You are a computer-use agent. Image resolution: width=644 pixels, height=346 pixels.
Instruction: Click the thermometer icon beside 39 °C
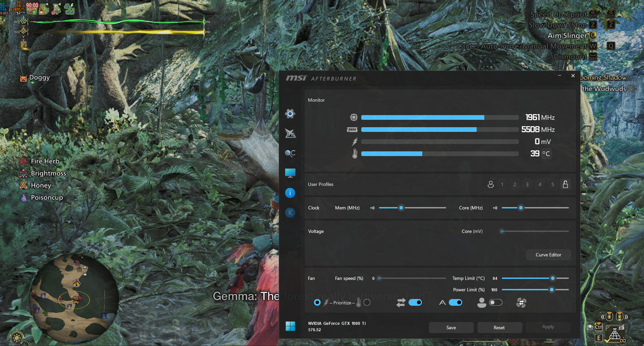(355, 154)
